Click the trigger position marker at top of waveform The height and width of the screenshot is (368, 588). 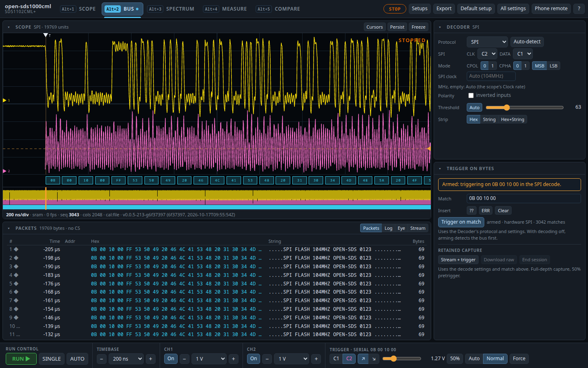[46, 35]
